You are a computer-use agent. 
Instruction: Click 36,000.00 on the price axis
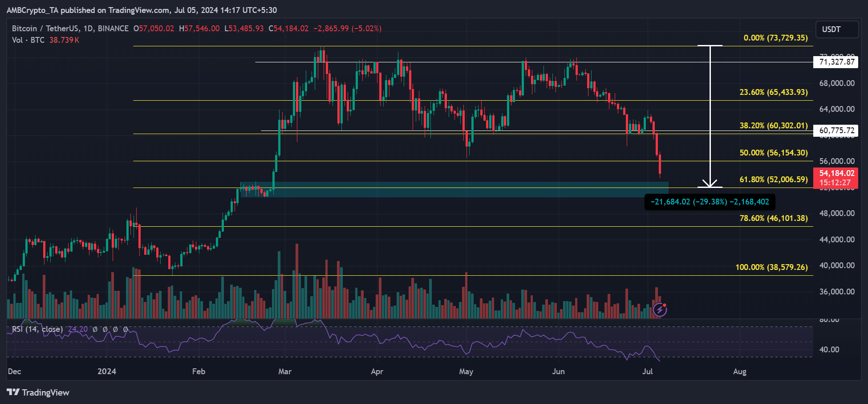pyautogui.click(x=837, y=292)
